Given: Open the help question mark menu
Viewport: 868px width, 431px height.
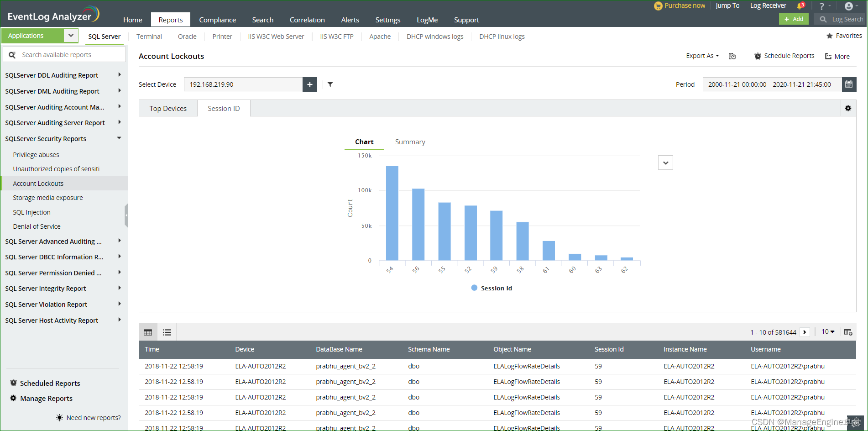Looking at the screenshot, I should tap(822, 6).
